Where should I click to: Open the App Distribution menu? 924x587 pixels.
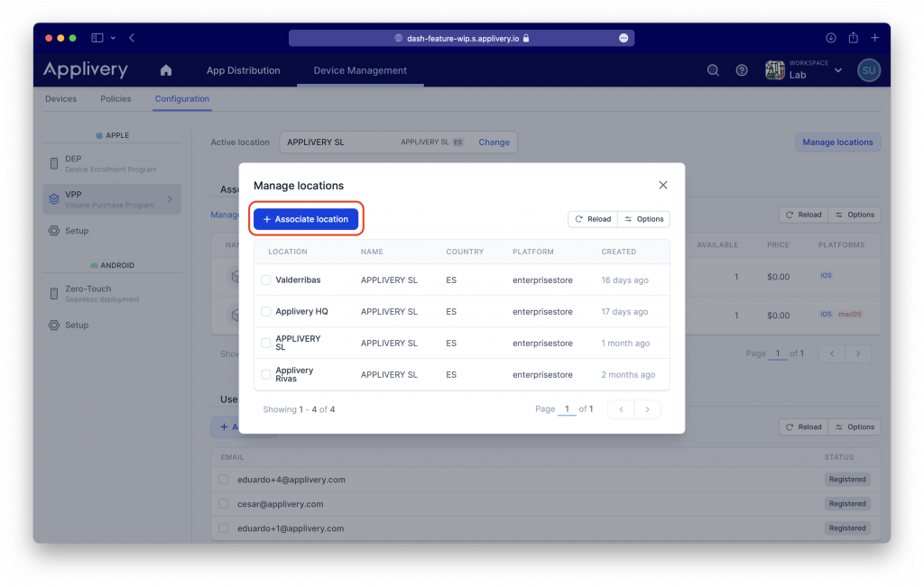click(244, 70)
